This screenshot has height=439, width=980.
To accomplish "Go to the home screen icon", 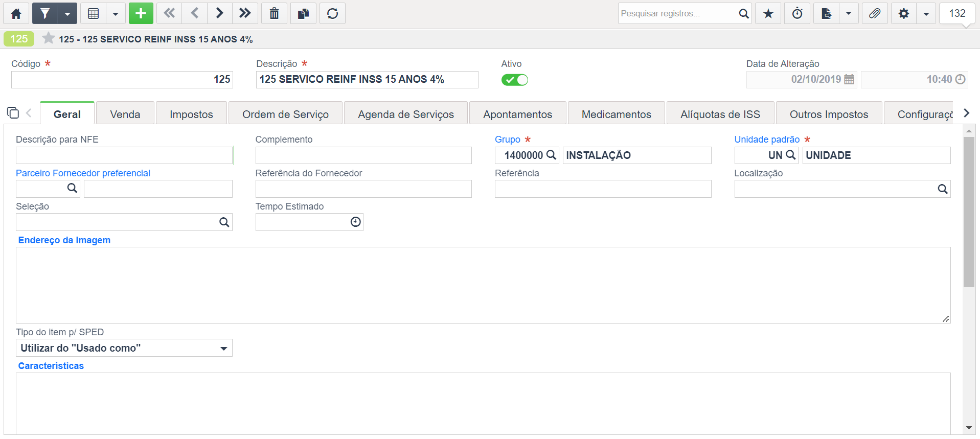I will (x=16, y=14).
